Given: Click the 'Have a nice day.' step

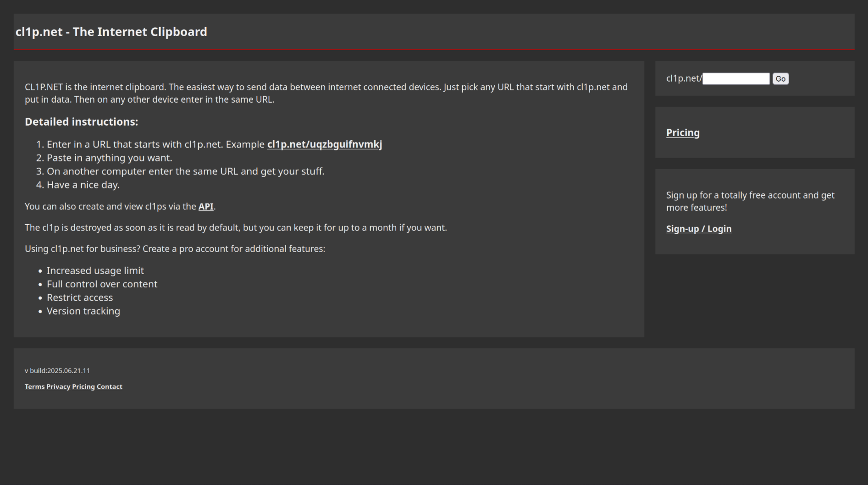Looking at the screenshot, I should (83, 185).
